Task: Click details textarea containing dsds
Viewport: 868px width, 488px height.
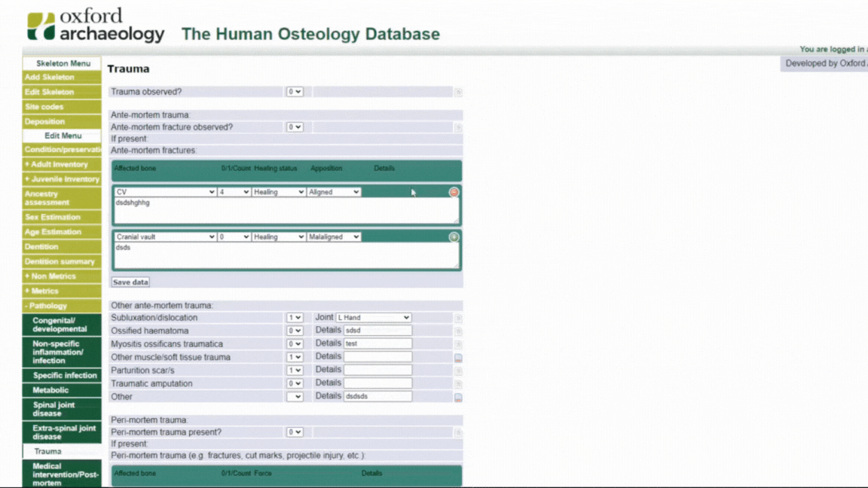Action: pyautogui.click(x=286, y=255)
